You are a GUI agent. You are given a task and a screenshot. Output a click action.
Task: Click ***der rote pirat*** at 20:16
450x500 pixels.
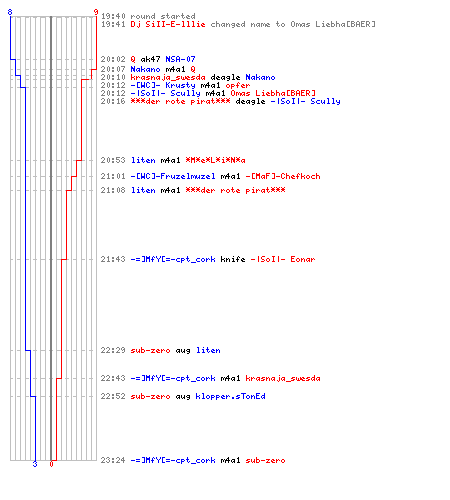(180, 101)
